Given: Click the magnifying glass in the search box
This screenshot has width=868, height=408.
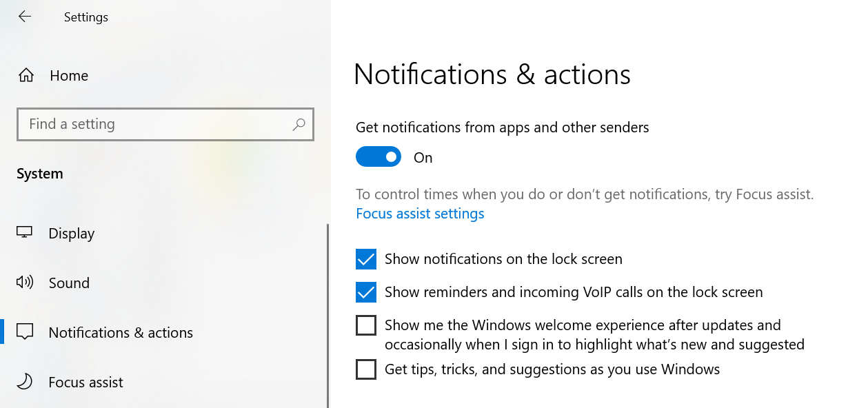Looking at the screenshot, I should [299, 124].
